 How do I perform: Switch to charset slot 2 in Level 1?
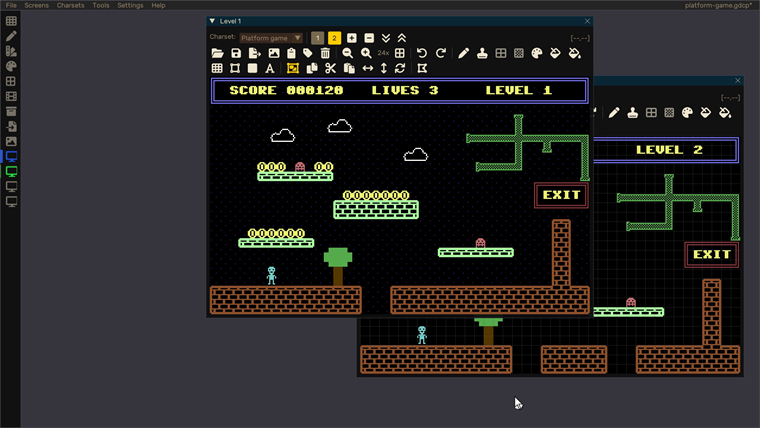click(x=334, y=38)
